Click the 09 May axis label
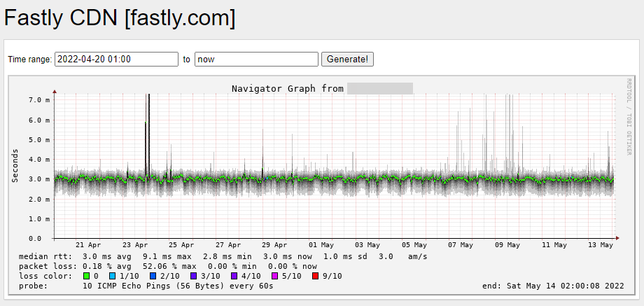Image resolution: width=644 pixels, height=306 pixels. [508, 245]
